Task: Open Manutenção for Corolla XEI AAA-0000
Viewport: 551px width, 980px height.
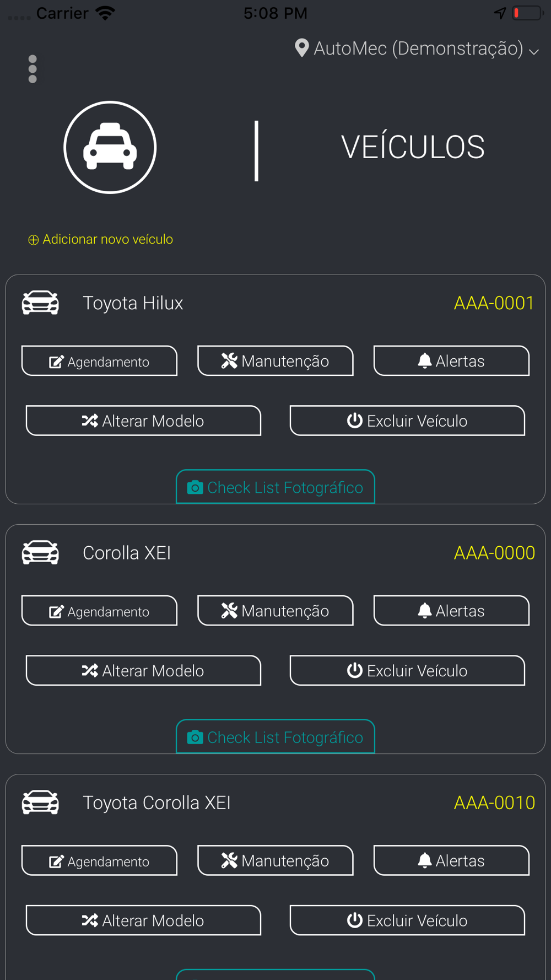Action: [x=275, y=611]
